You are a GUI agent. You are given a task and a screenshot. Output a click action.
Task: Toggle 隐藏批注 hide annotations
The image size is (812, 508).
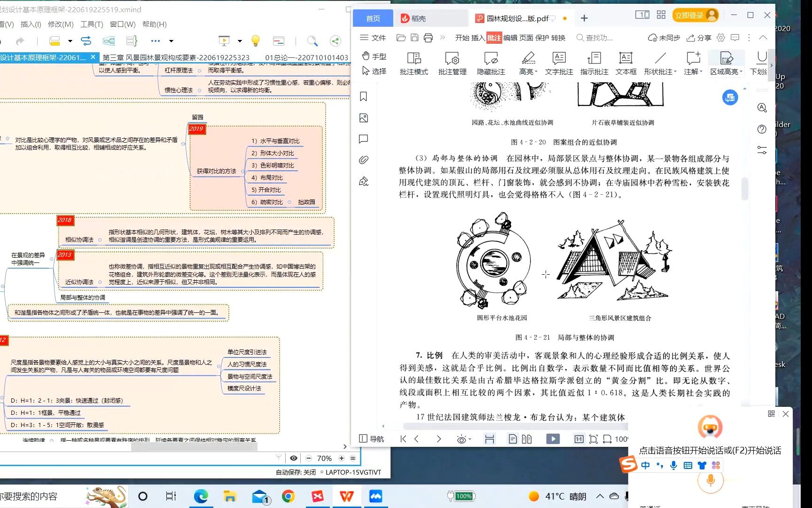coord(491,63)
